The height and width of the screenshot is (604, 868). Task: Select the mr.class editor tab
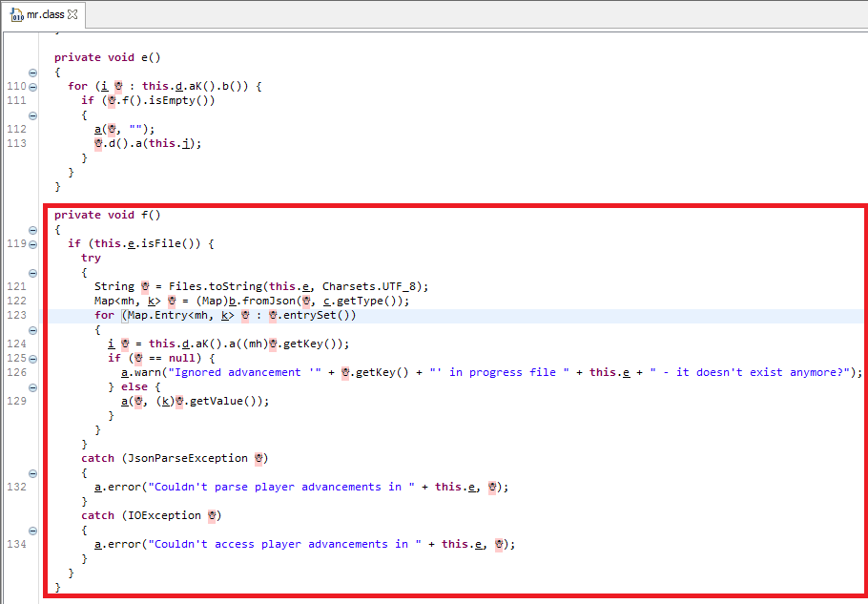coord(43,15)
